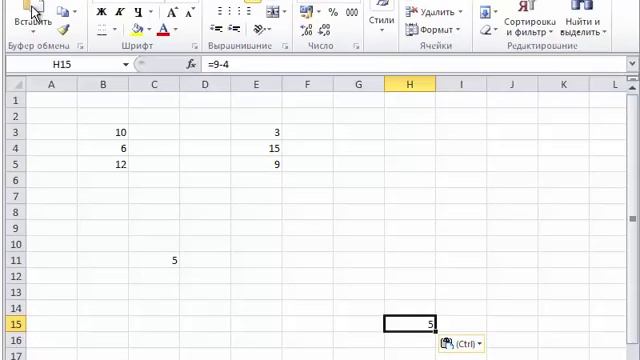Open Выравнивание group dialog launcher

(x=285, y=46)
